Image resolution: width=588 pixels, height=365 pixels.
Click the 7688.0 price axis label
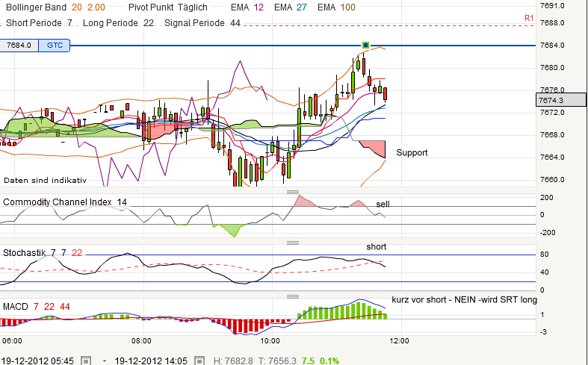552,23
